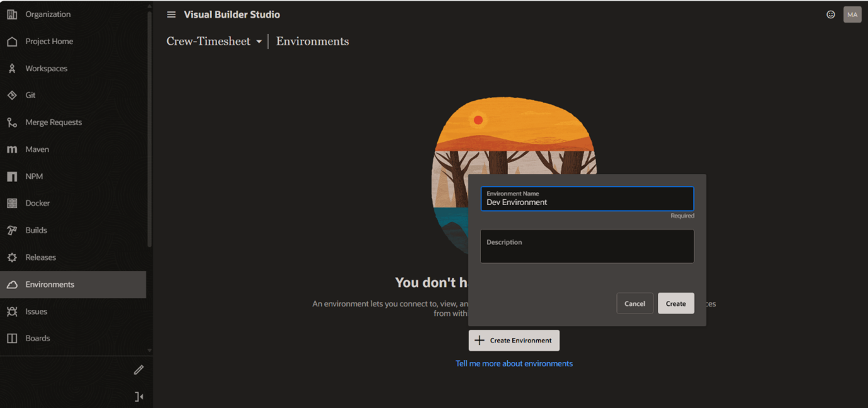Image resolution: width=868 pixels, height=408 pixels.
Task: Click the pencil edit icon in sidebar
Action: click(x=138, y=370)
